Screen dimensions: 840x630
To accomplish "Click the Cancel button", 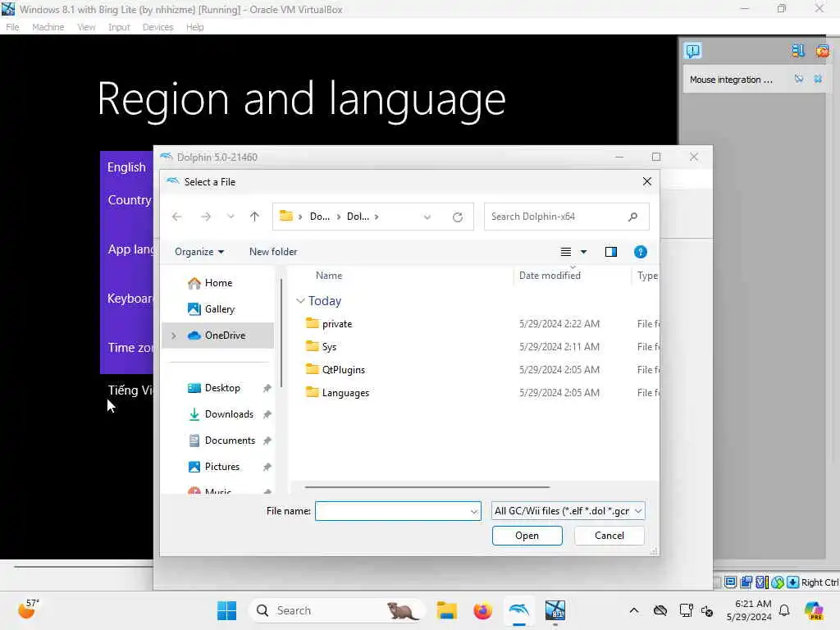I will (609, 536).
